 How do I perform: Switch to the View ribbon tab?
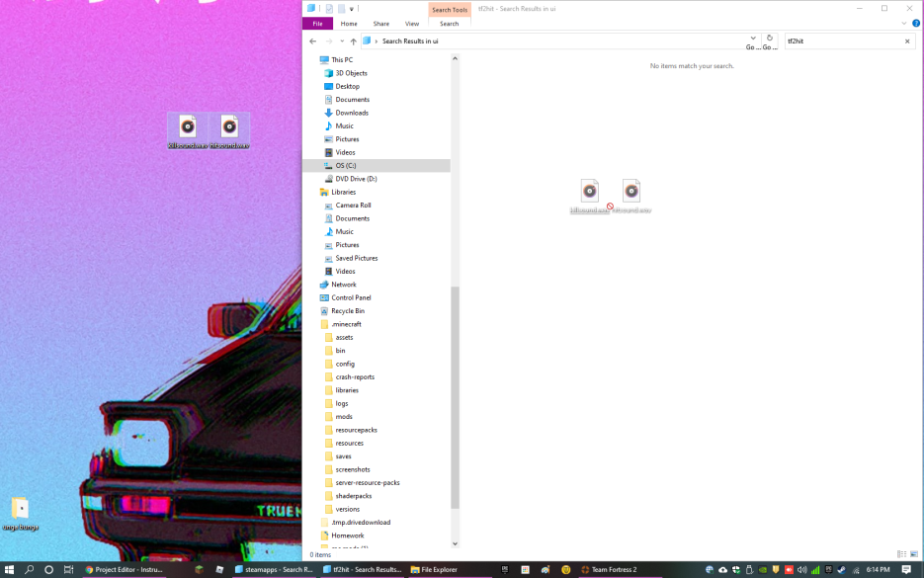pos(412,23)
